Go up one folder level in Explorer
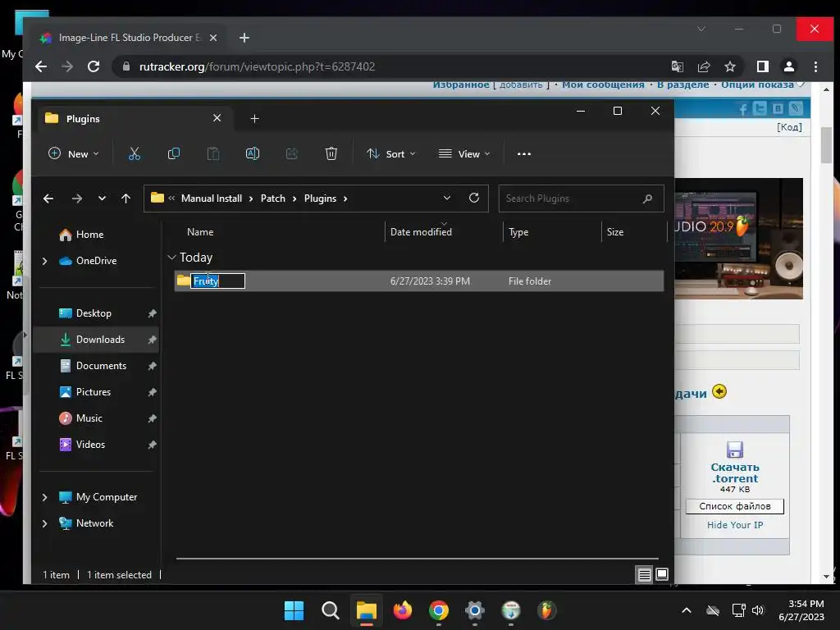The image size is (840, 630). click(x=126, y=199)
